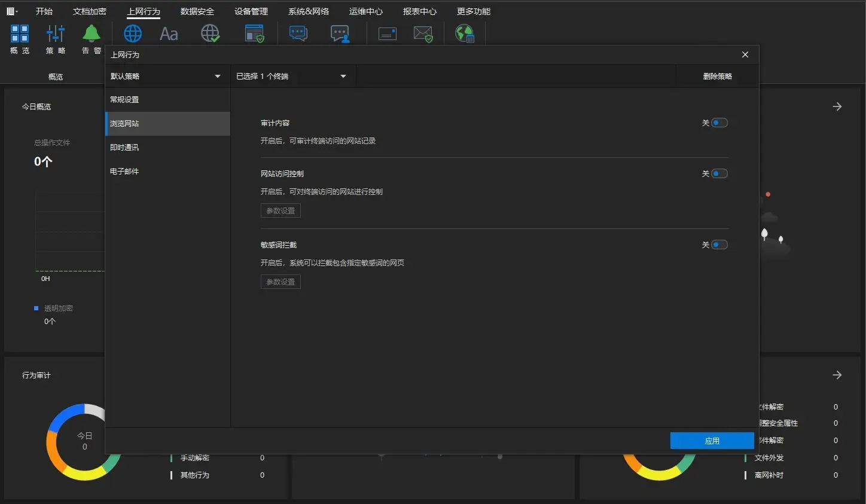The width and height of the screenshot is (866, 504).
Task: Select 即时通讯 in the sidebar
Action: (x=167, y=148)
